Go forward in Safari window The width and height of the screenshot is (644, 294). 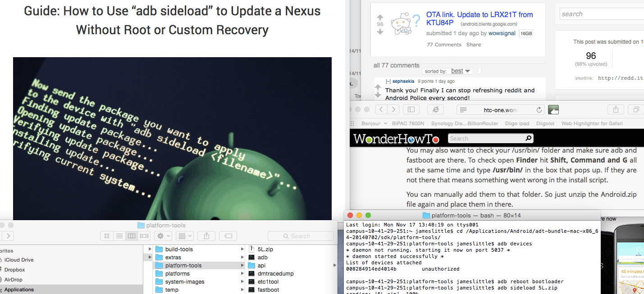coord(393,109)
